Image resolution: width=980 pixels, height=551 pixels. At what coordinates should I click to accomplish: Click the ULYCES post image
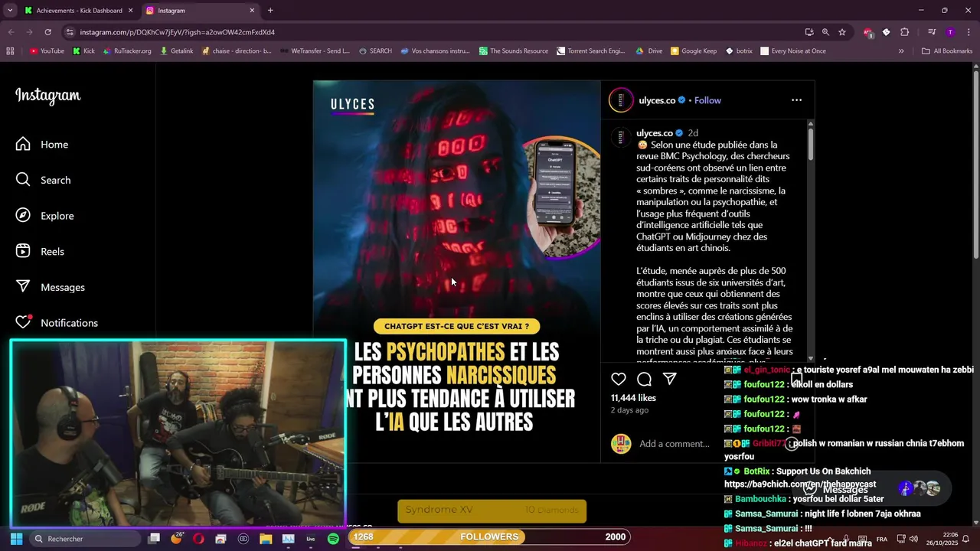pos(456,271)
